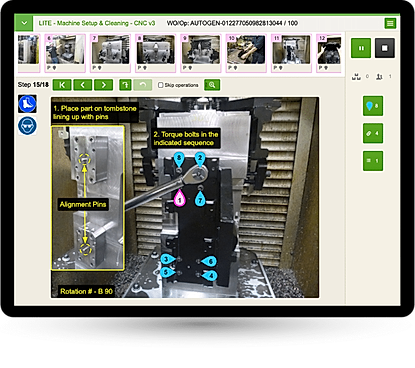Open the attachments button showing 4

pyautogui.click(x=373, y=133)
